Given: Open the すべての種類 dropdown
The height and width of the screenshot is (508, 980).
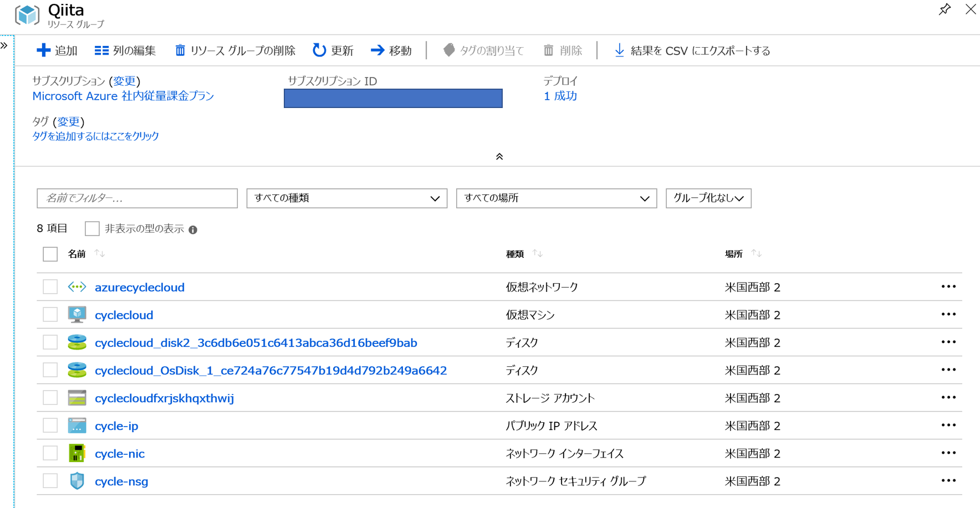Looking at the screenshot, I should (x=346, y=198).
